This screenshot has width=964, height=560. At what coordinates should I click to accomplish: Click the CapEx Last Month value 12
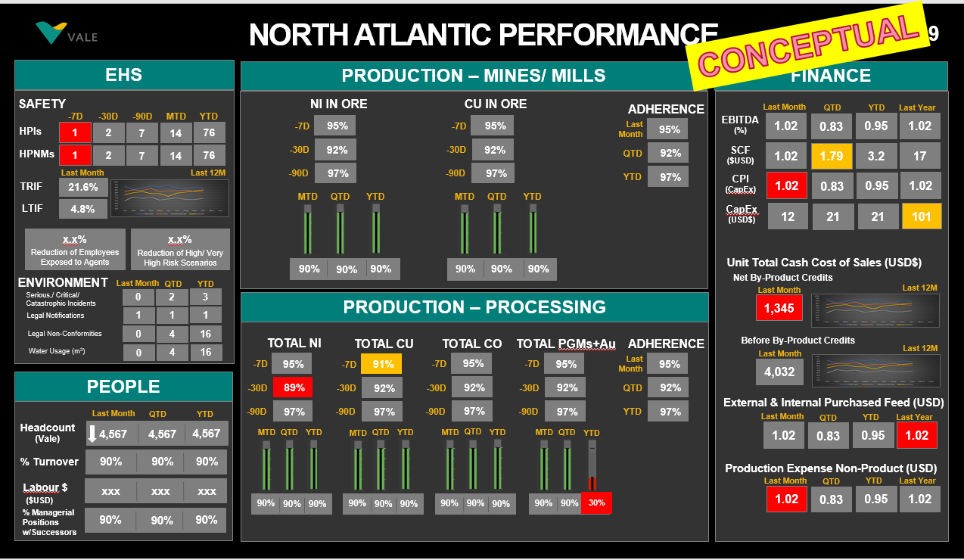pyautogui.click(x=788, y=216)
